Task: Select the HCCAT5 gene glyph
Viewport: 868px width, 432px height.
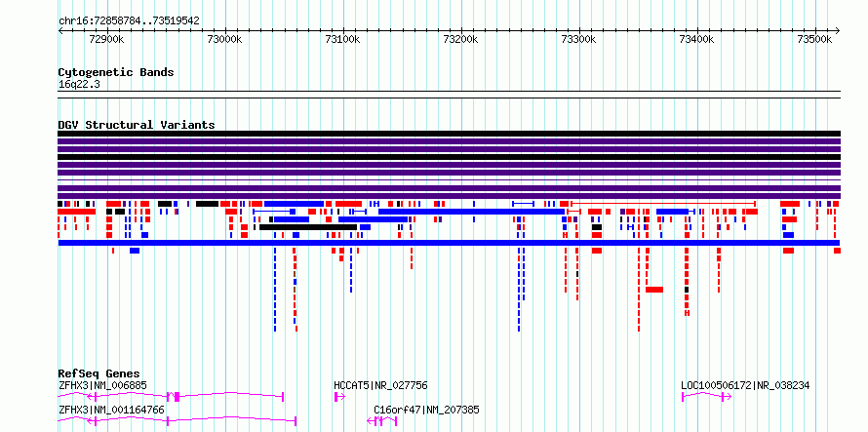Action: pyautogui.click(x=340, y=397)
